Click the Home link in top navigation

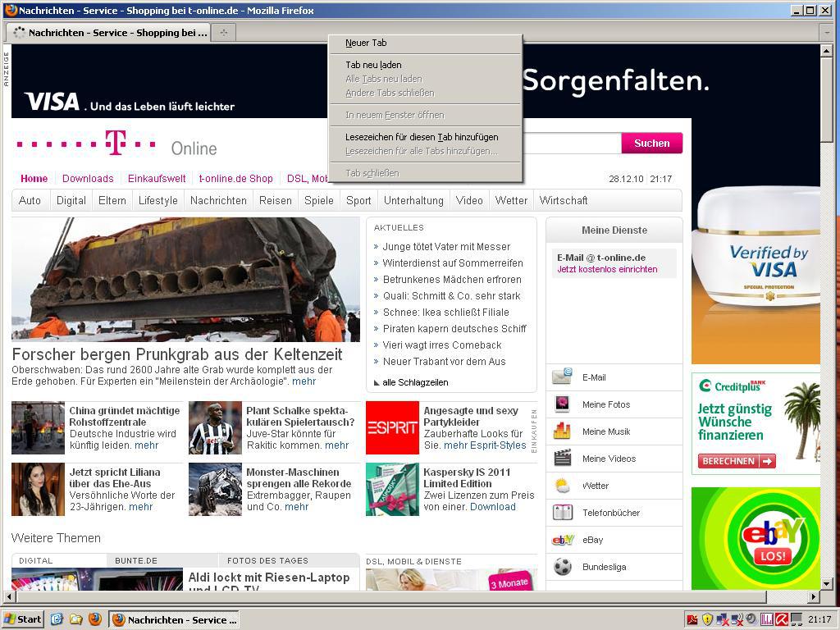tap(34, 178)
